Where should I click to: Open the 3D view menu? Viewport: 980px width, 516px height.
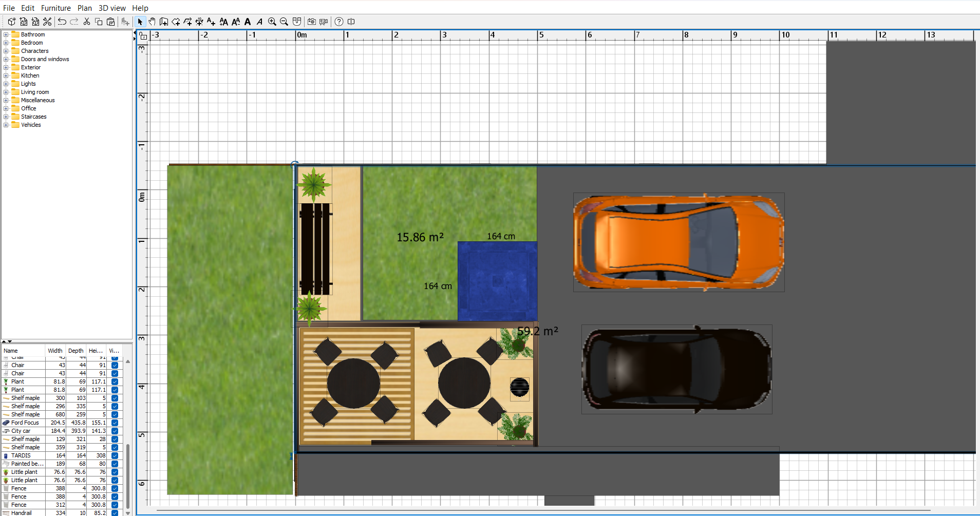pyautogui.click(x=112, y=8)
